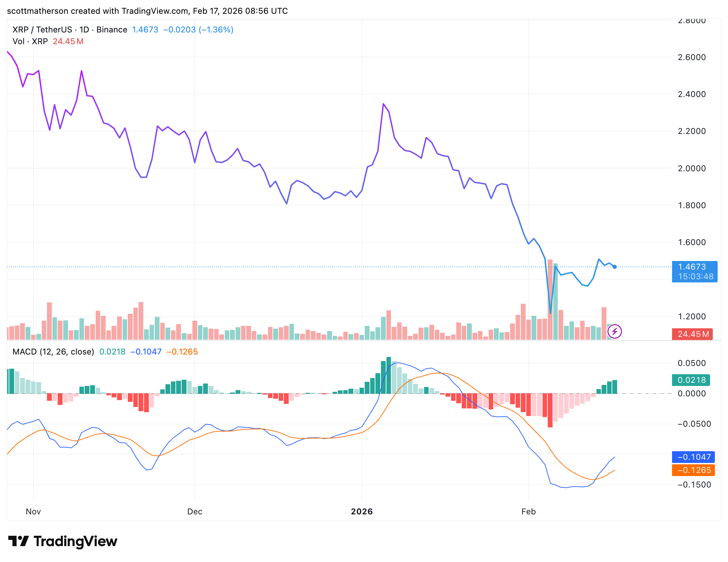
Task: Click the TradingView wordmark text
Action: [x=75, y=541]
